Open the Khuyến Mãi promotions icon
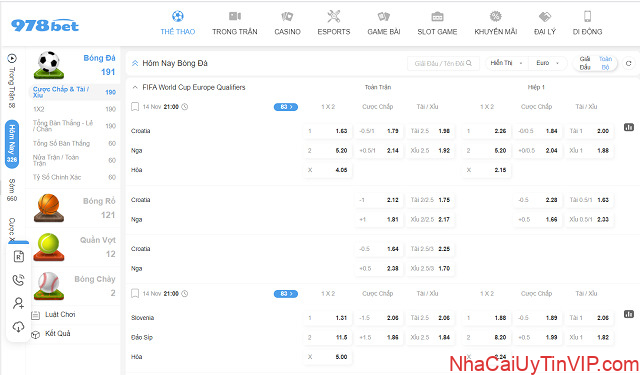The width and height of the screenshot is (640, 375). click(496, 16)
